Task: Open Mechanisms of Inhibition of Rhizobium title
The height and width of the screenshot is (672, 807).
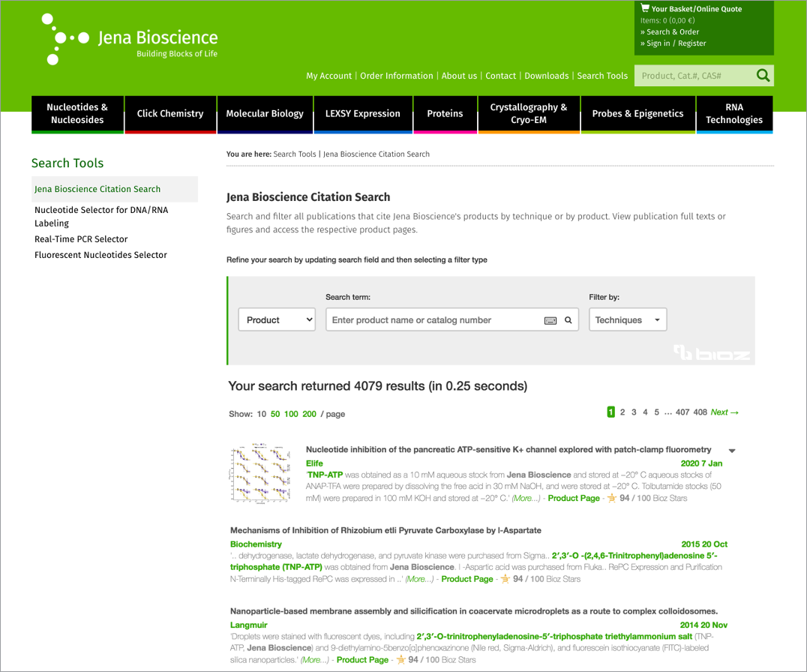Action: coord(386,530)
